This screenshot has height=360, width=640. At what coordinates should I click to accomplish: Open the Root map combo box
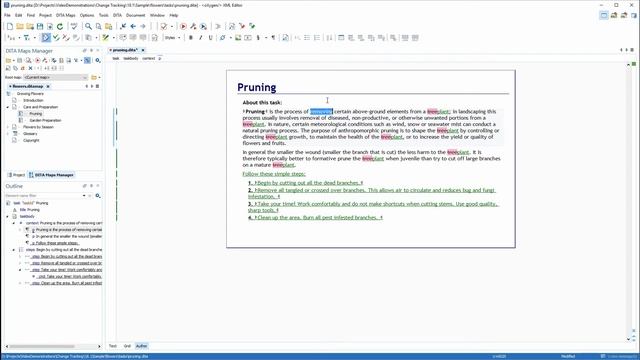(56, 77)
